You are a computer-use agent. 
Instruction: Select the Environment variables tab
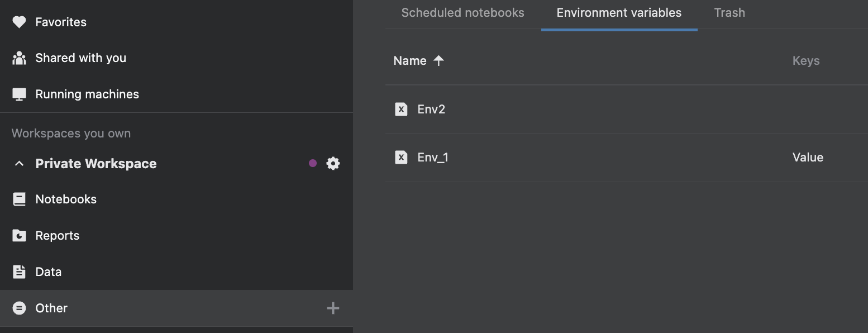619,12
